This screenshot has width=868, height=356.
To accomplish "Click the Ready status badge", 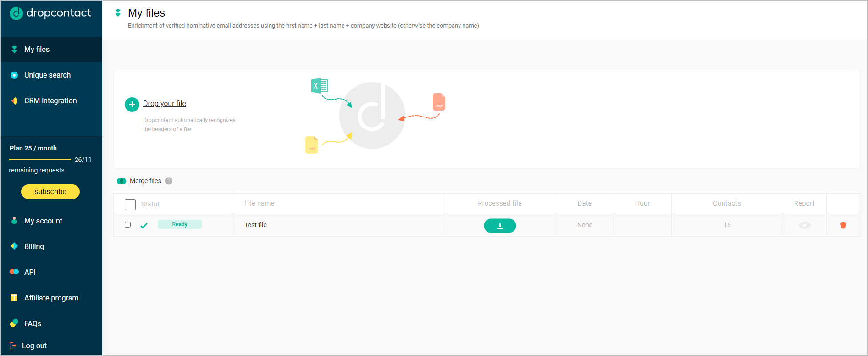I will pyautogui.click(x=180, y=224).
